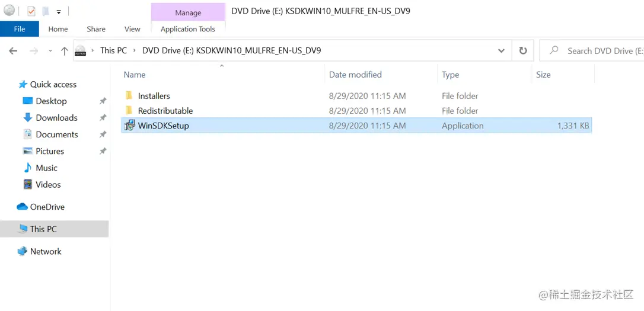Click the WinSDKSetup file name

[164, 126]
